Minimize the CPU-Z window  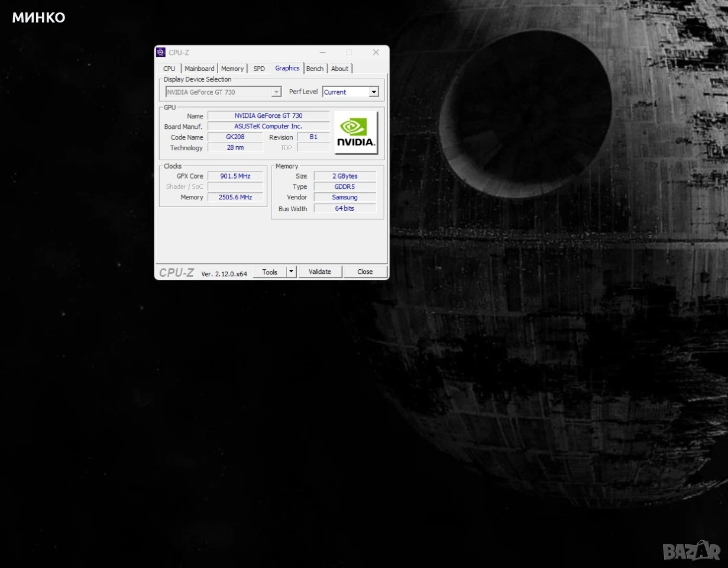tap(322, 52)
